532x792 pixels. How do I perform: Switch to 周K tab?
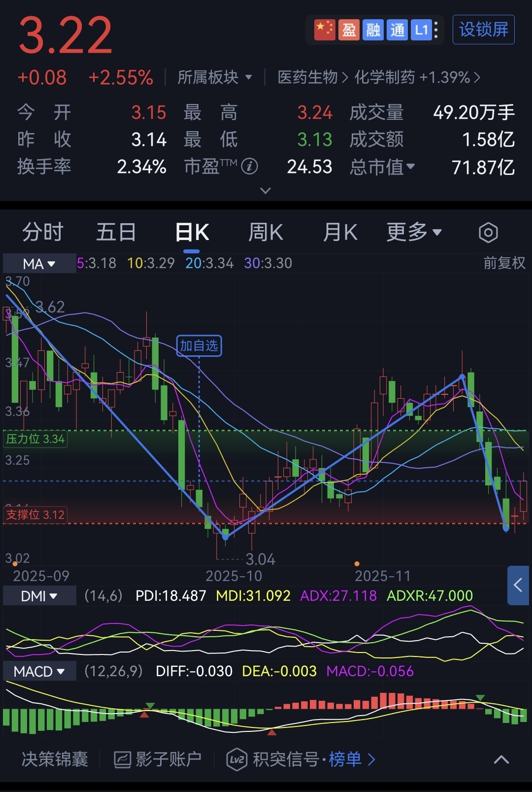pos(266,232)
